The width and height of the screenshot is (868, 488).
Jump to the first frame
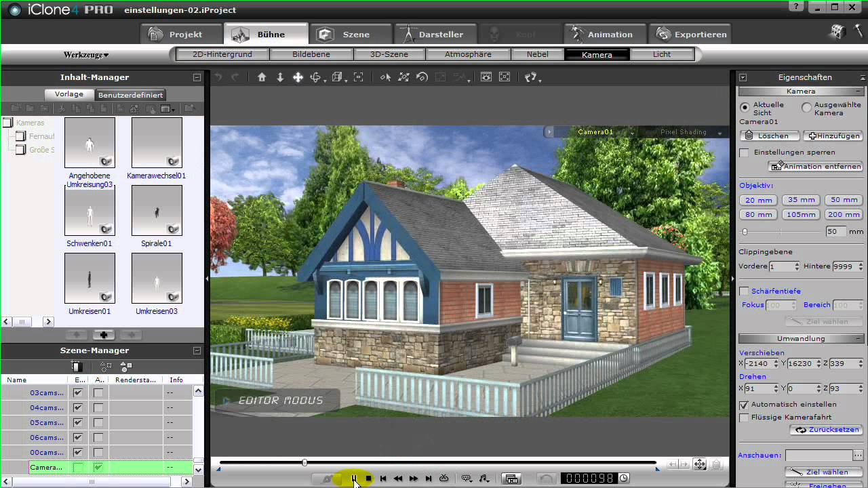[383, 479]
